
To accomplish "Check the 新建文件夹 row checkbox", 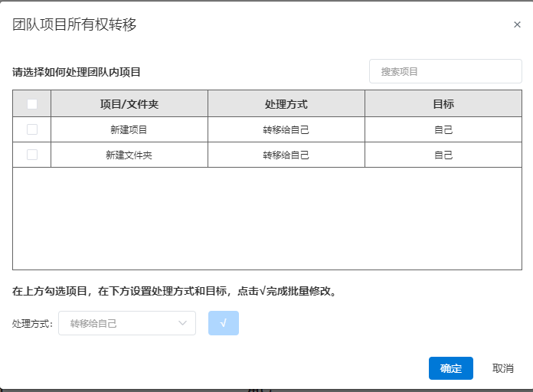I will 32,155.
